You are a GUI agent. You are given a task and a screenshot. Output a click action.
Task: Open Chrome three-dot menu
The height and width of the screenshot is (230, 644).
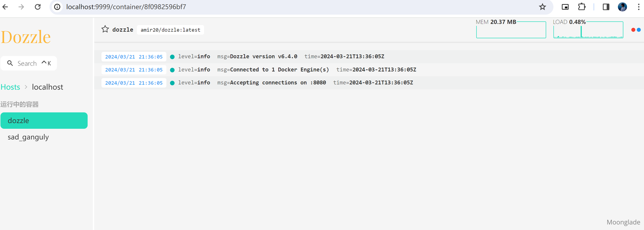[639, 7]
